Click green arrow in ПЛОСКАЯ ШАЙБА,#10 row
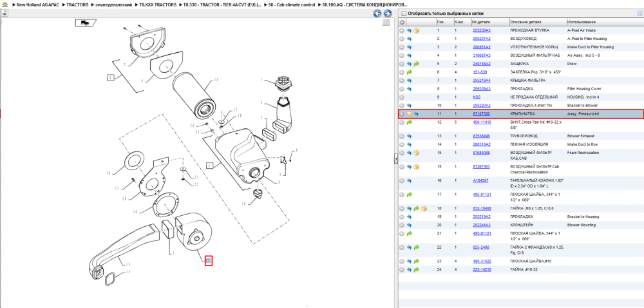The image size is (644, 308). click(417, 262)
